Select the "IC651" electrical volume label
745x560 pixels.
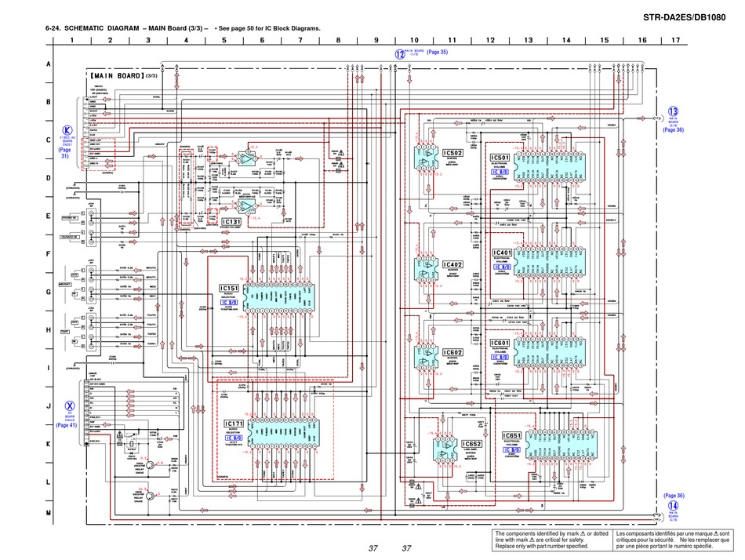tap(512, 435)
